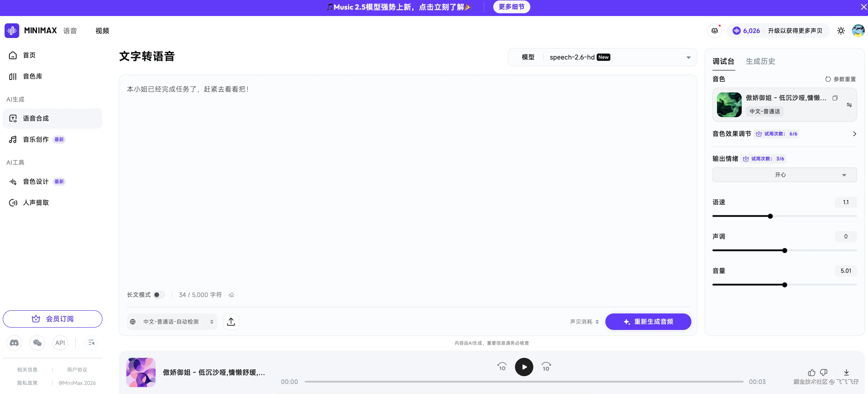Open the 隐私政策 link

pyautogui.click(x=27, y=383)
